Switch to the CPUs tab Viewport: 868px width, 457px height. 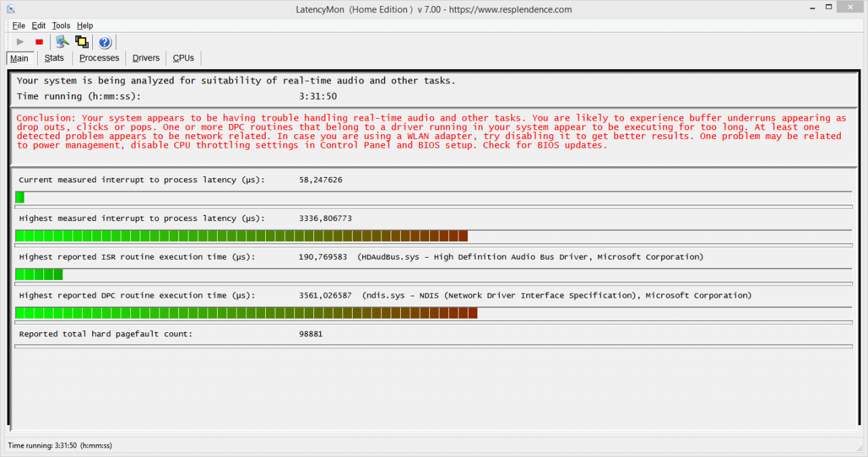pos(183,58)
